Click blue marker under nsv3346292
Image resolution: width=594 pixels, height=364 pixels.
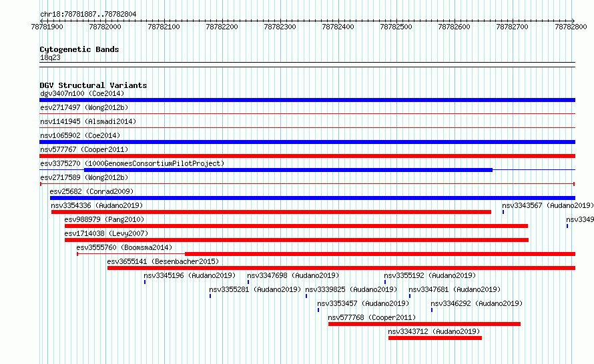(x=431, y=310)
